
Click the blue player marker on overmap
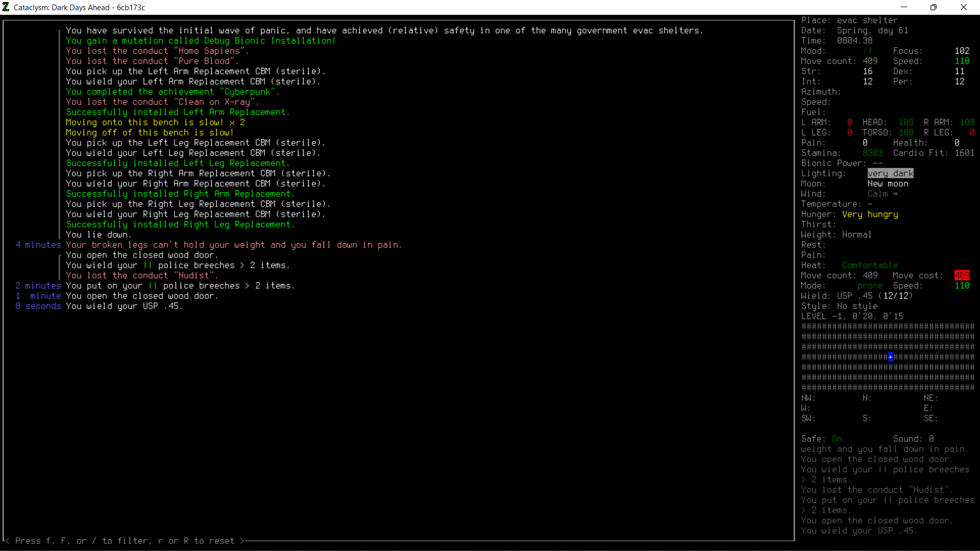coord(890,357)
